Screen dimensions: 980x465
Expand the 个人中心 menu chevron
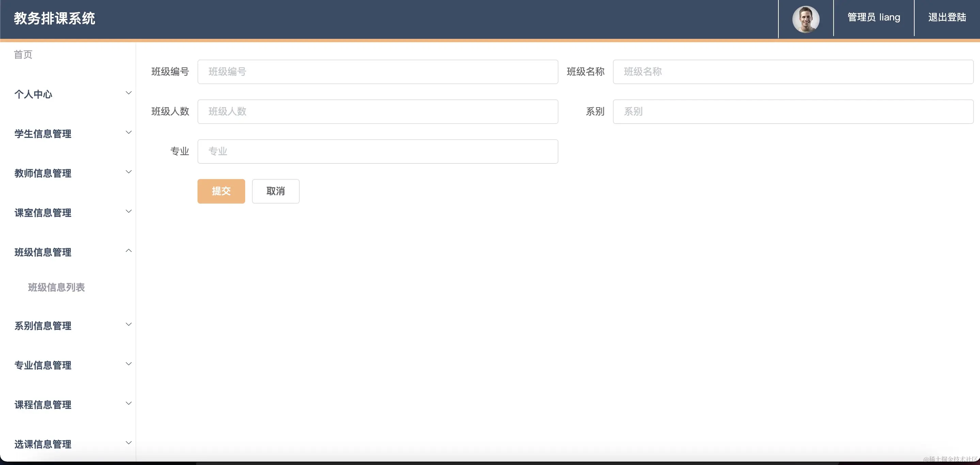[129, 93]
